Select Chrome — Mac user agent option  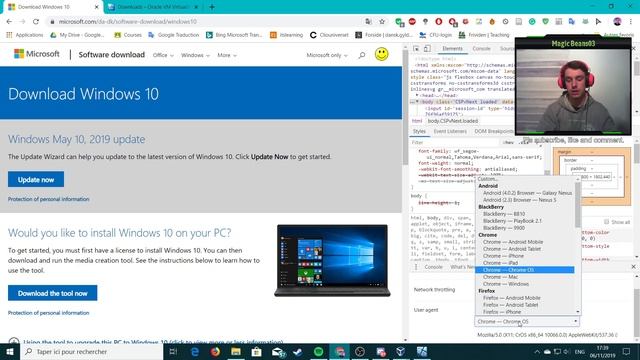pyautogui.click(x=524, y=277)
